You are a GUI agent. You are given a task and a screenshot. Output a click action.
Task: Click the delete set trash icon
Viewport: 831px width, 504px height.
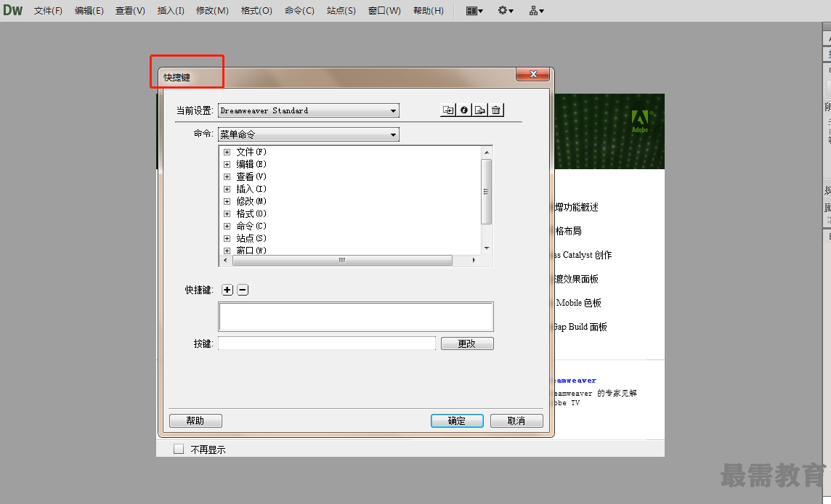click(496, 110)
